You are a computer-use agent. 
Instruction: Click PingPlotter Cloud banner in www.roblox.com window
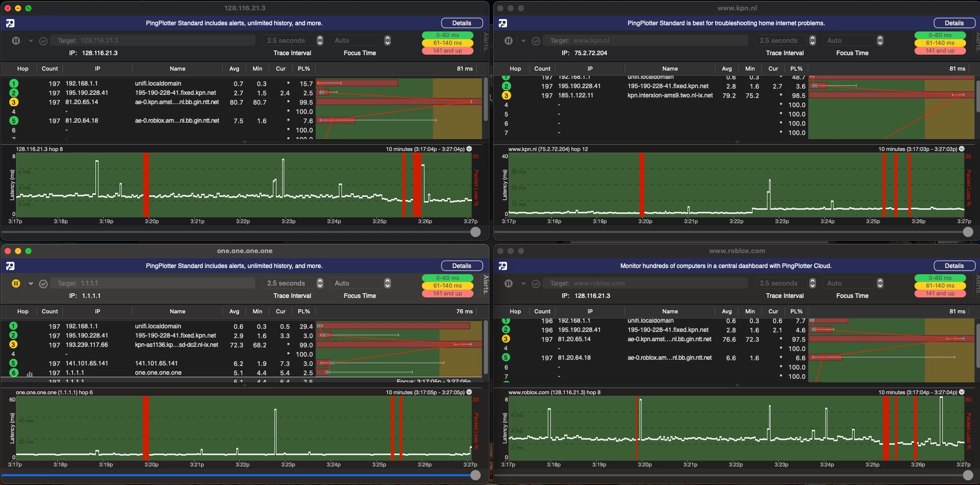click(726, 266)
